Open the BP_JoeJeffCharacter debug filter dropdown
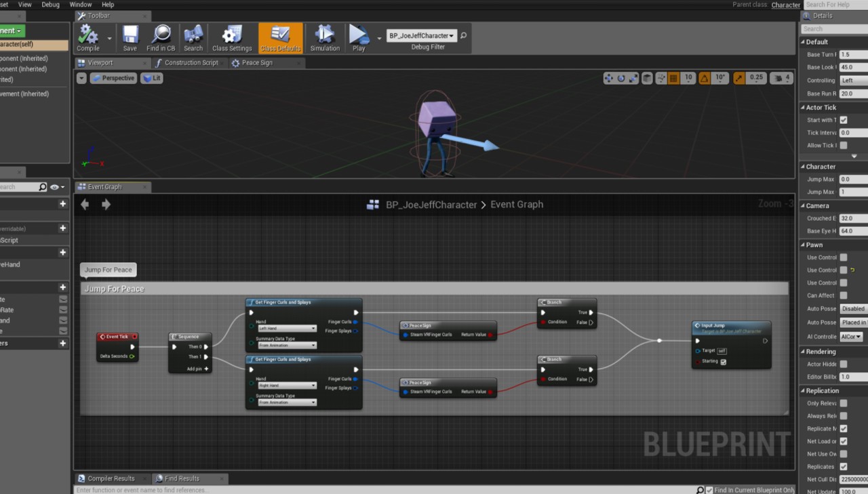Screen dimensions: 868x494 pos(421,36)
